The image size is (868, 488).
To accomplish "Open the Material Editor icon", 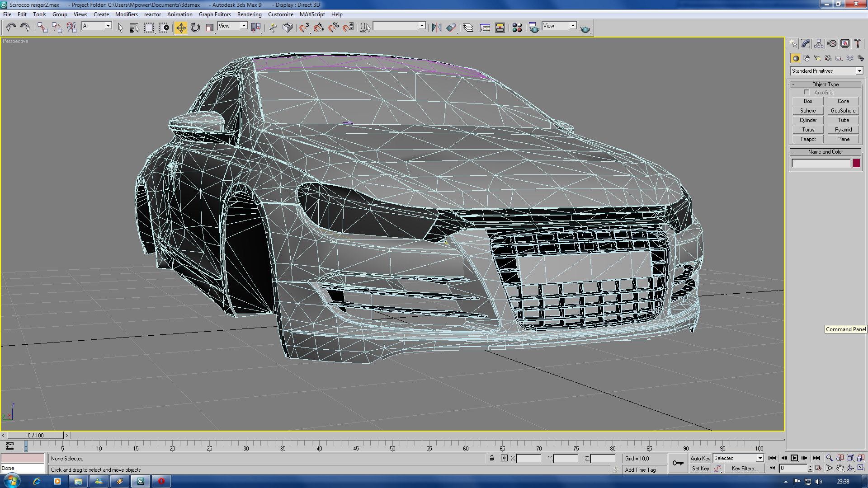I will [517, 28].
